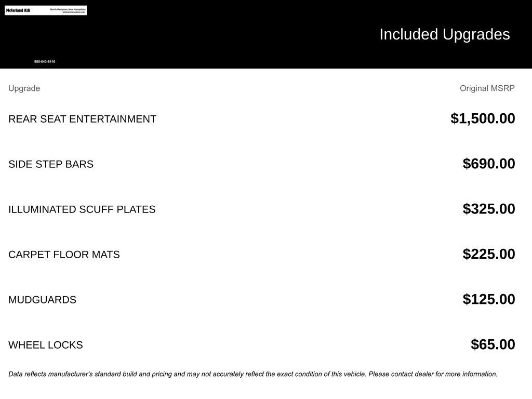Click the data disclaimer footnote text
Image resolution: width=532 pixels, height=399 pixels.
[x=253, y=374]
